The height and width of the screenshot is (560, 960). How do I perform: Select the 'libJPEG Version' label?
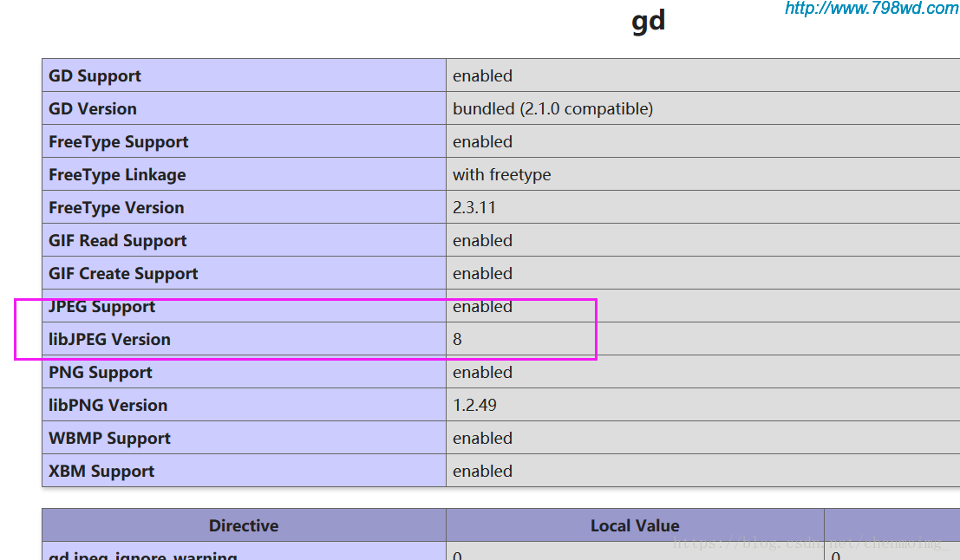point(109,340)
